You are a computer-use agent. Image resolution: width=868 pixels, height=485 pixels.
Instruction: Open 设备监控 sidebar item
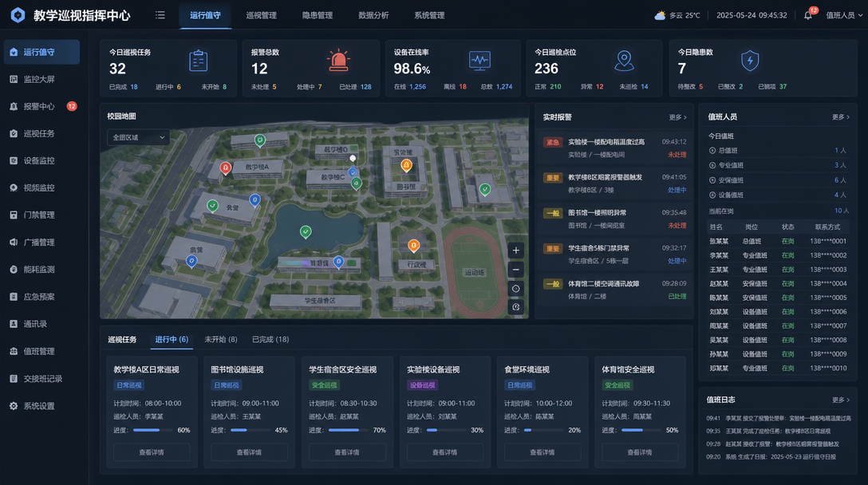click(x=41, y=160)
